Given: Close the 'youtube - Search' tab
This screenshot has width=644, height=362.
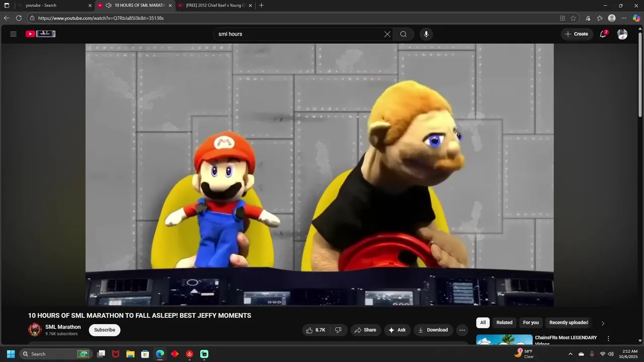Looking at the screenshot, I should pos(90,6).
